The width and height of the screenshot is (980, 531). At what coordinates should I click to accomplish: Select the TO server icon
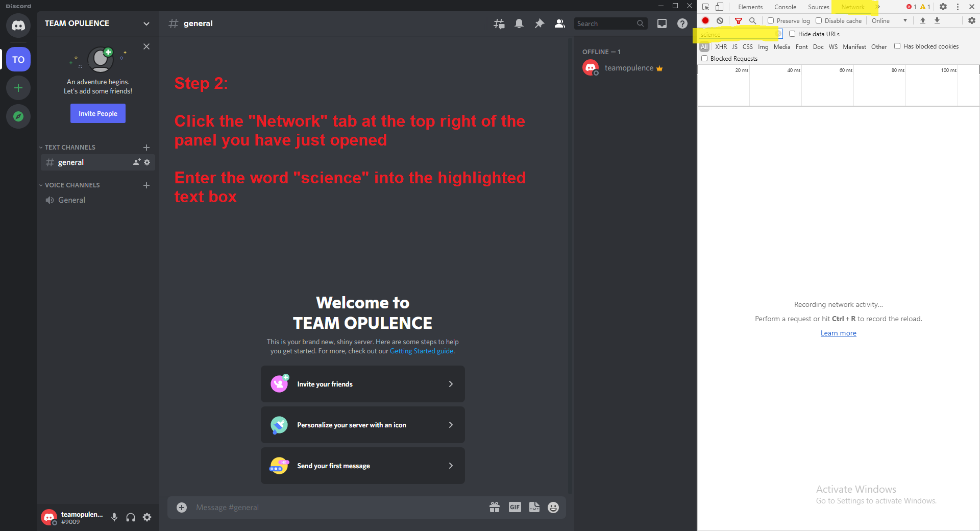[18, 59]
